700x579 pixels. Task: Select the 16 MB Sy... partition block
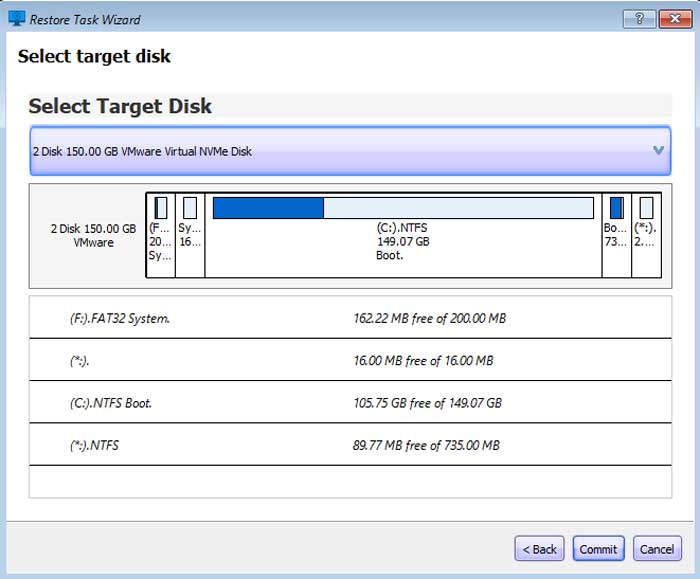190,235
